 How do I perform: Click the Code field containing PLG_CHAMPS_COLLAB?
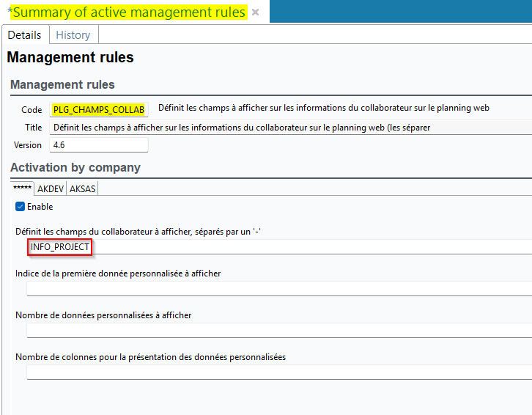click(x=99, y=109)
